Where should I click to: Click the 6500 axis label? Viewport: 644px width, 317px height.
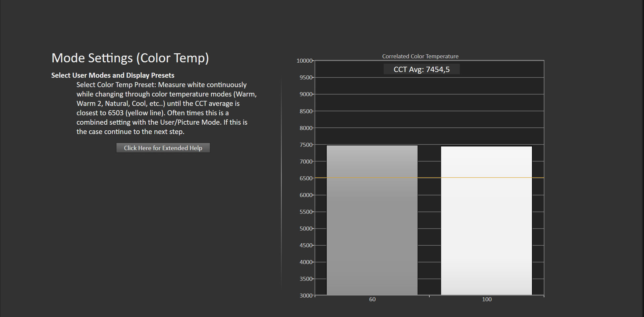(x=306, y=178)
